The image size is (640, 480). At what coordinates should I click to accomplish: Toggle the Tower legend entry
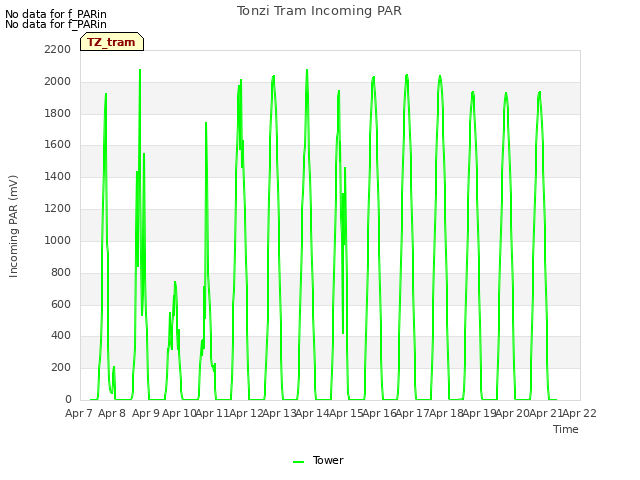point(318,460)
